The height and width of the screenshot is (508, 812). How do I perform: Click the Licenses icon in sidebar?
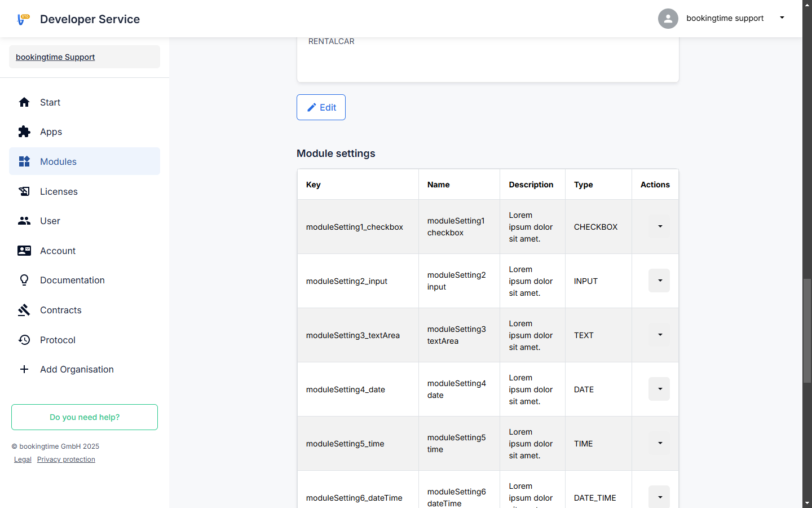pyautogui.click(x=24, y=191)
